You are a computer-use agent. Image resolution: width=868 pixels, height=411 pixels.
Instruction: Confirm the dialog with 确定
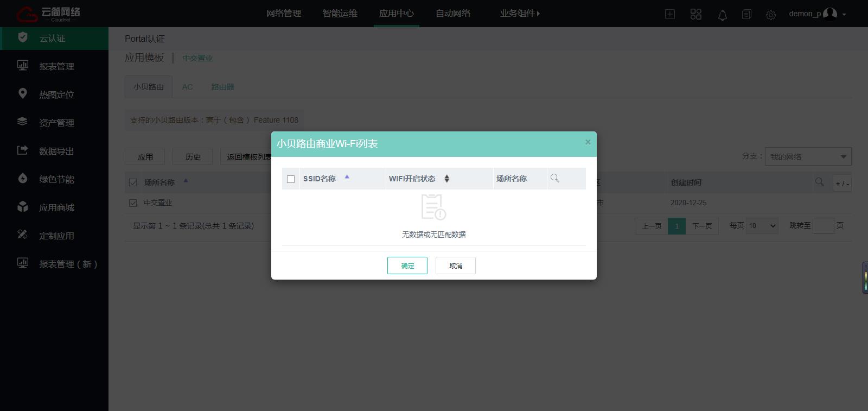(407, 265)
